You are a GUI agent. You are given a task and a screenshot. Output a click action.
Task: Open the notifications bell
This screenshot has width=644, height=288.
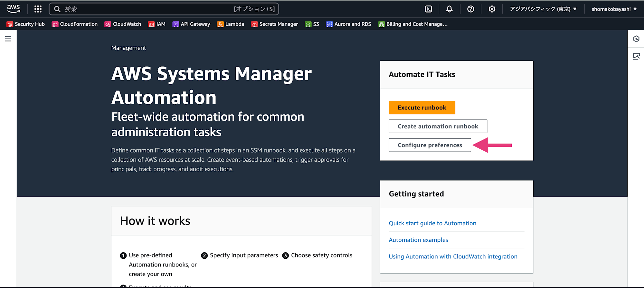[x=449, y=9]
